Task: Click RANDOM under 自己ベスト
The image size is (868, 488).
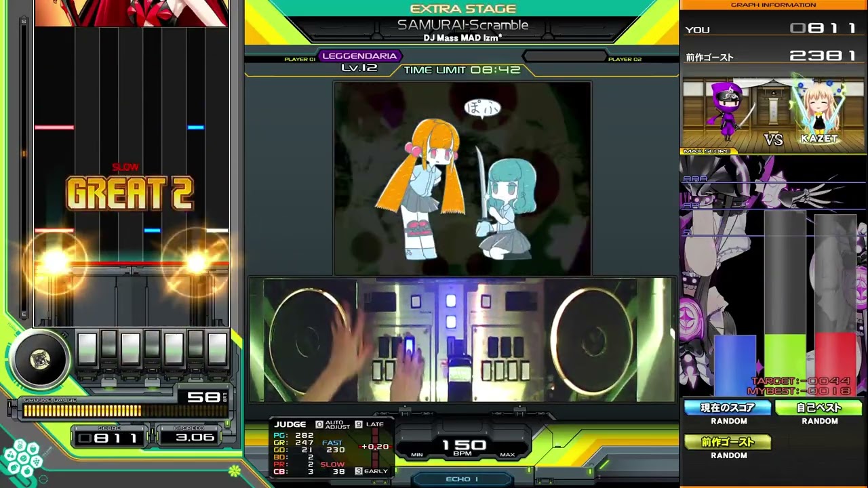Action: [820, 422]
